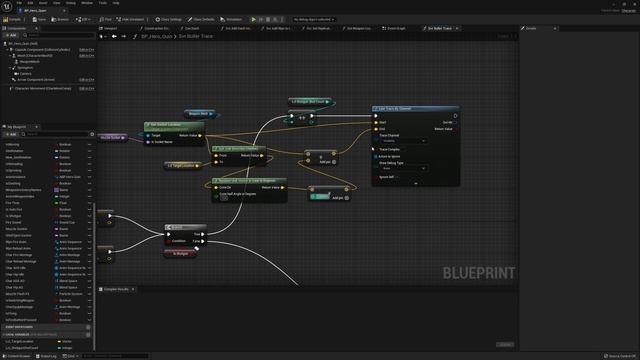640x360 pixels.
Task: Open the Content Drawer in the status bar
Action: pos(16,356)
